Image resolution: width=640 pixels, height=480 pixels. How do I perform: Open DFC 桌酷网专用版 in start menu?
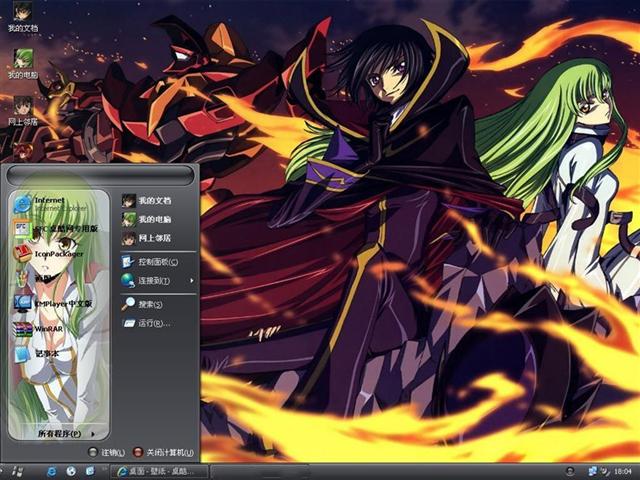click(56, 228)
